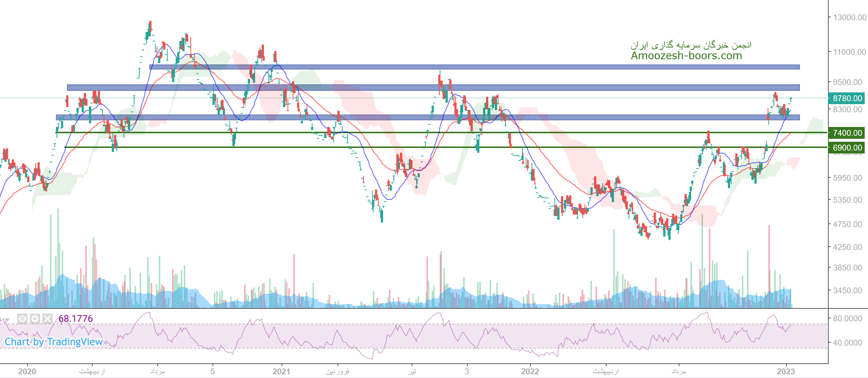Click the 13000.00 price scale label
This screenshot has height=378, width=868.
coord(850,18)
